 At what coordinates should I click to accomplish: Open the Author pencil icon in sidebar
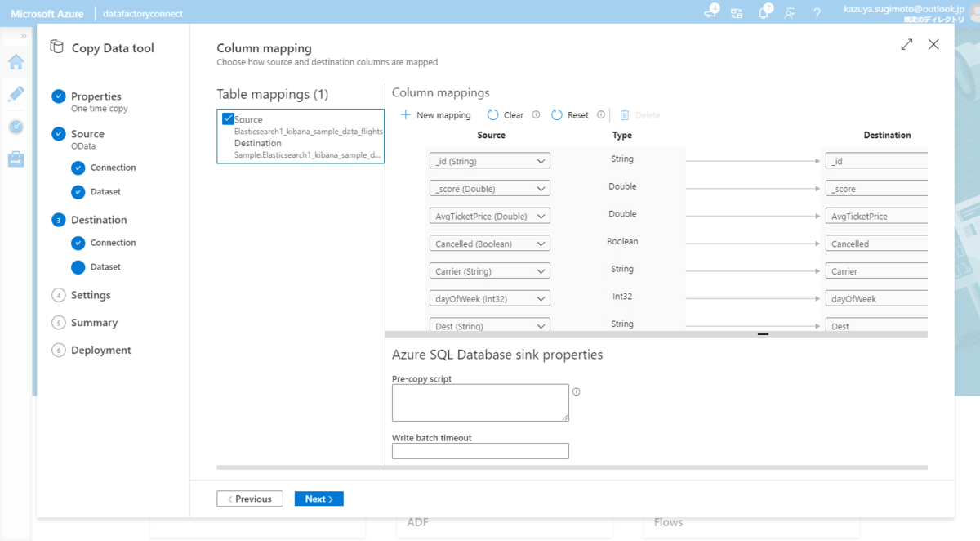click(16, 94)
